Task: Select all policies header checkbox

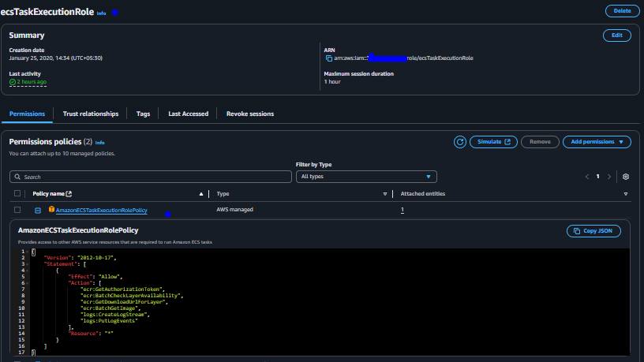Action: tap(17, 193)
